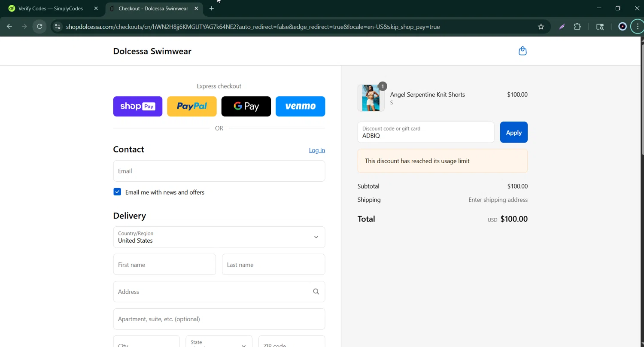This screenshot has width=644, height=347.
Task: Close the Checkout - Dolcessa Swimwear tab
Action: pos(196,8)
